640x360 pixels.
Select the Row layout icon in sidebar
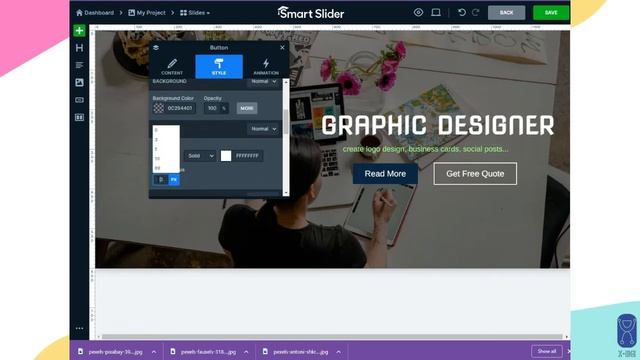click(x=79, y=118)
